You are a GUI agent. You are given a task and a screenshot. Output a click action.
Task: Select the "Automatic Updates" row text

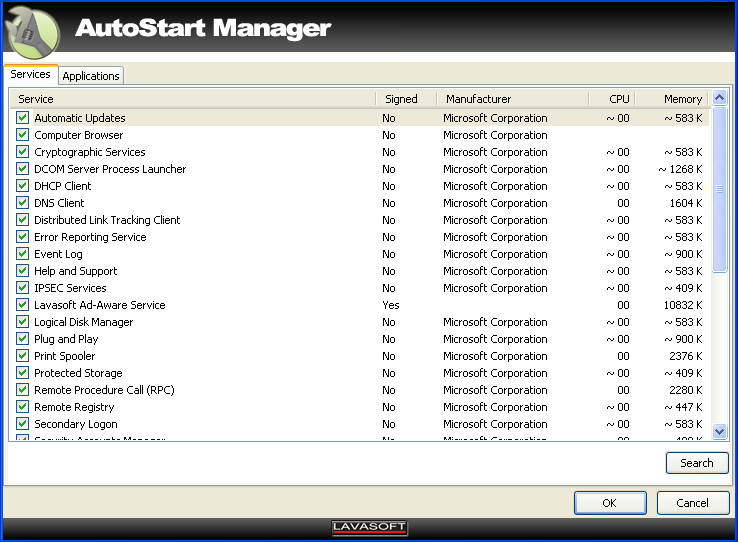(80, 118)
